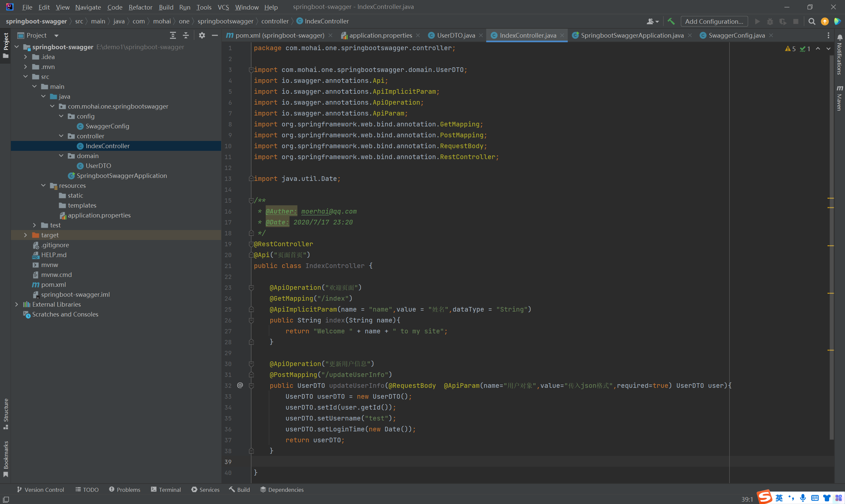
Task: Click Expand All icon in Project panel
Action: [x=173, y=35]
